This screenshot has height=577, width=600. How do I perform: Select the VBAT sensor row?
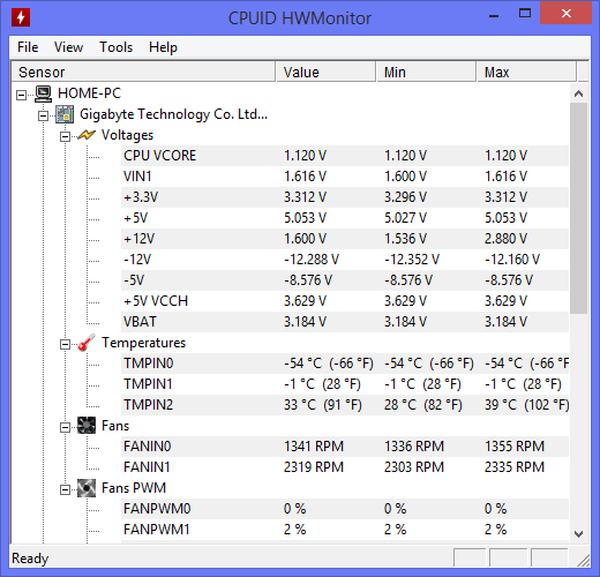tap(345, 322)
